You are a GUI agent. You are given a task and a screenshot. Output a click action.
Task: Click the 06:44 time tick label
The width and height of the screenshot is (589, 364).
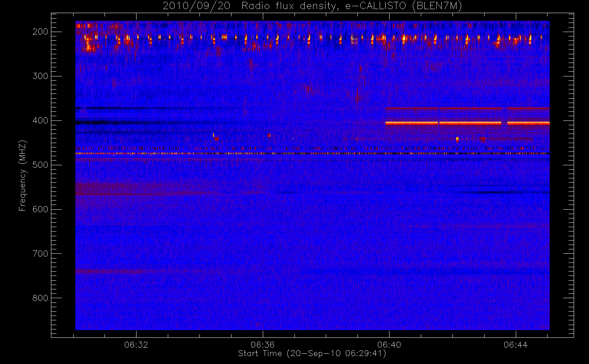(x=515, y=345)
